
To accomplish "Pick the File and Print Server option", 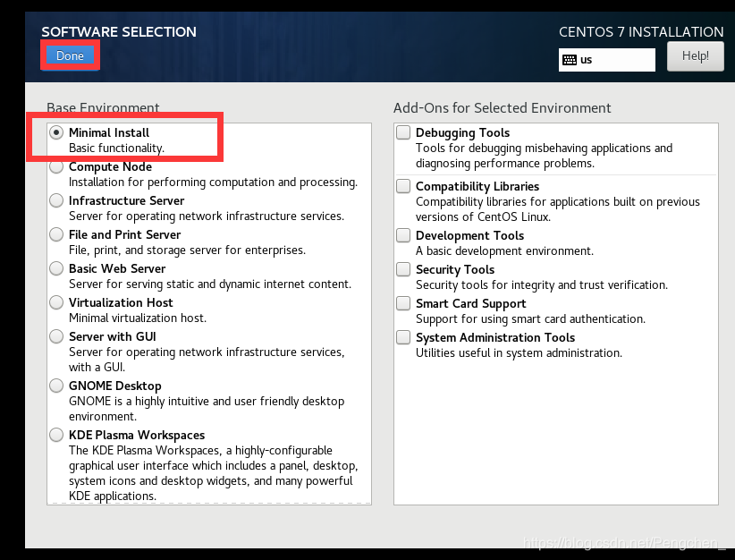I will click(56, 234).
